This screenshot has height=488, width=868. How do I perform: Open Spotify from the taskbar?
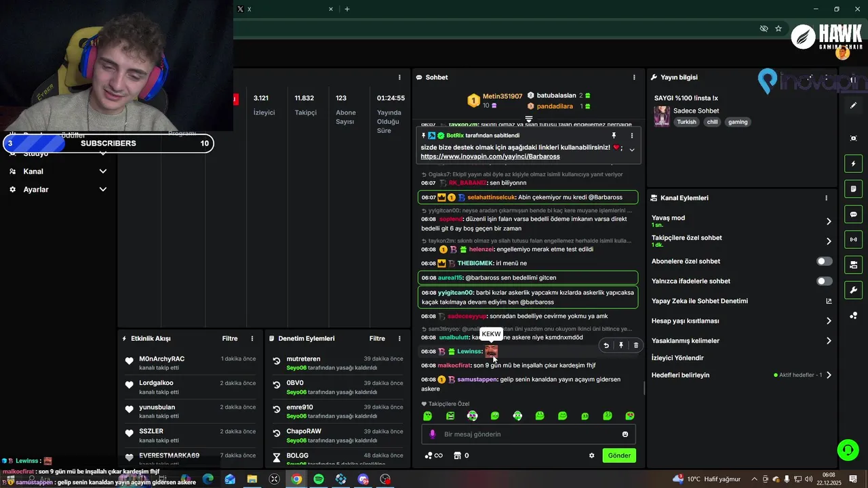tap(319, 479)
